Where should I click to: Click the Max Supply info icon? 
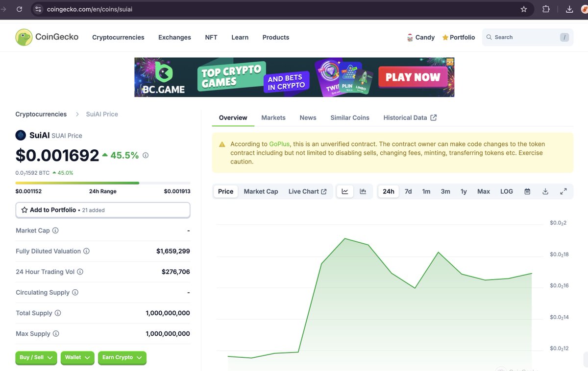coord(56,333)
